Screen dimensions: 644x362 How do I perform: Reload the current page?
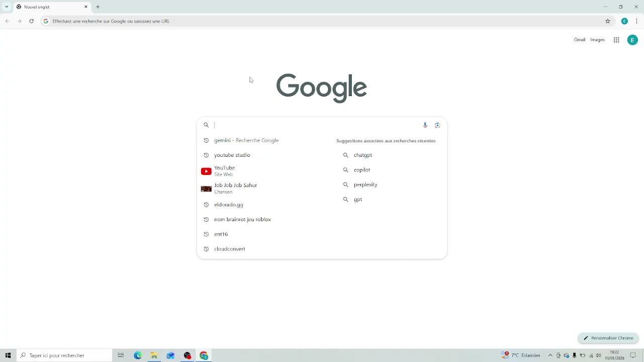32,21
